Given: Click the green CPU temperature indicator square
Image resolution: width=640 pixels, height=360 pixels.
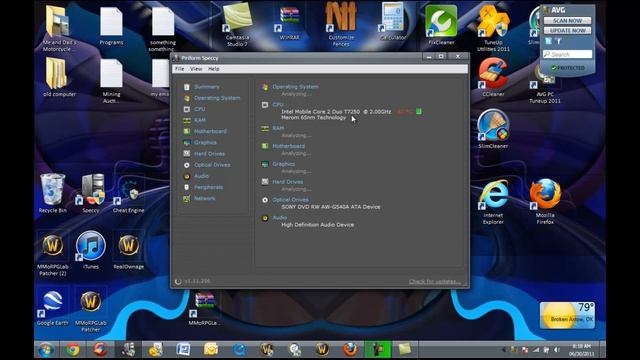Looking at the screenshot, I should (x=418, y=111).
